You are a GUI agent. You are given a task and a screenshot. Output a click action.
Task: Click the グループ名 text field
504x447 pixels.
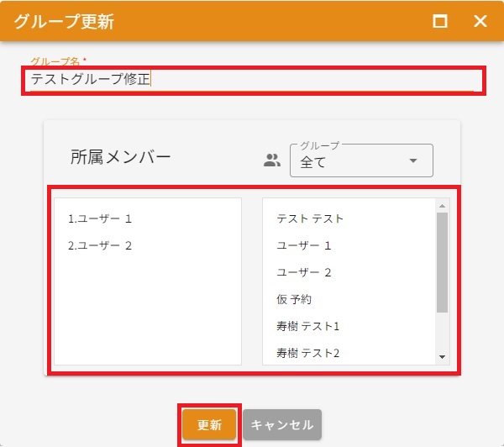click(252, 80)
